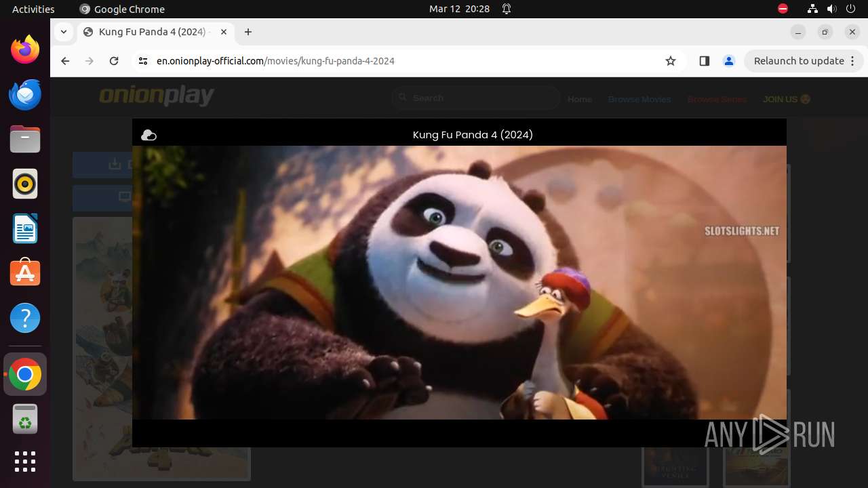Open Google Chrome app menu in top bar
Image resolution: width=868 pixels, height=488 pixels.
coord(122,9)
